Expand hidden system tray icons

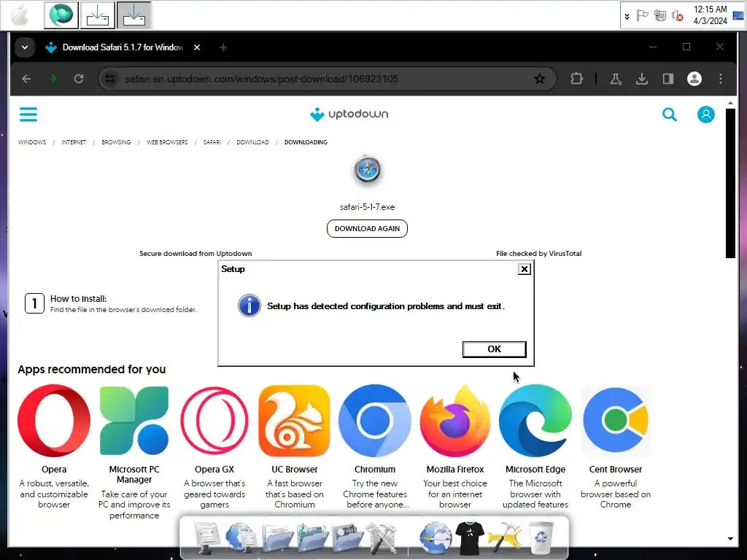(627, 16)
